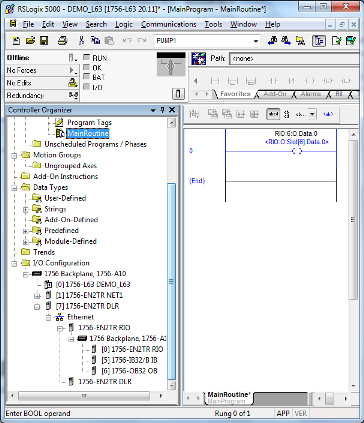Switch to the Alarms instruction tab
Screen dimensions: 364x423
[x=311, y=94]
